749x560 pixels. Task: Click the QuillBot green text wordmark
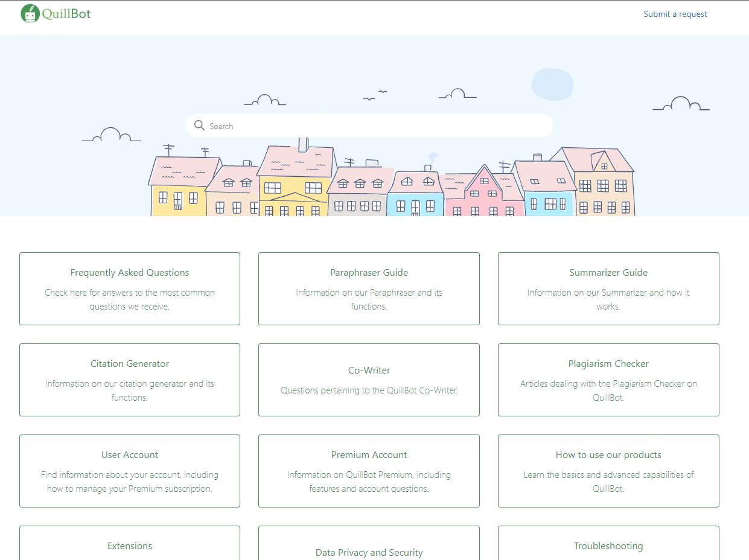pyautogui.click(x=66, y=13)
